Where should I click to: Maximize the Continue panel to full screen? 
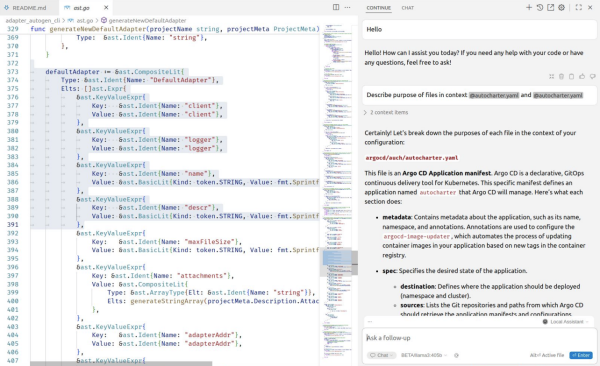579,7
